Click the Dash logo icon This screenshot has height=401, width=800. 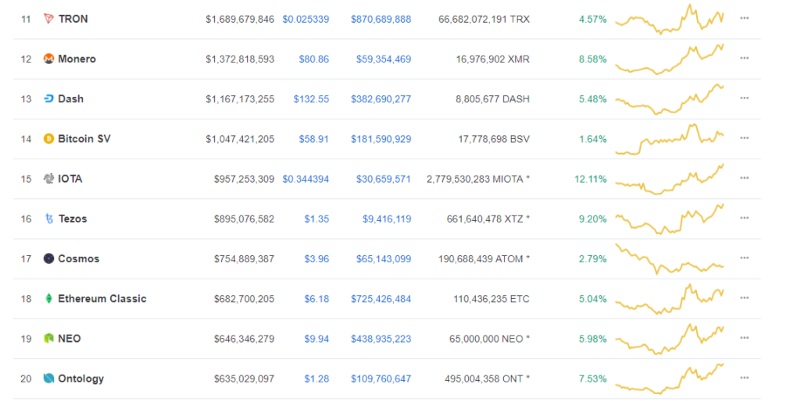pyautogui.click(x=48, y=98)
